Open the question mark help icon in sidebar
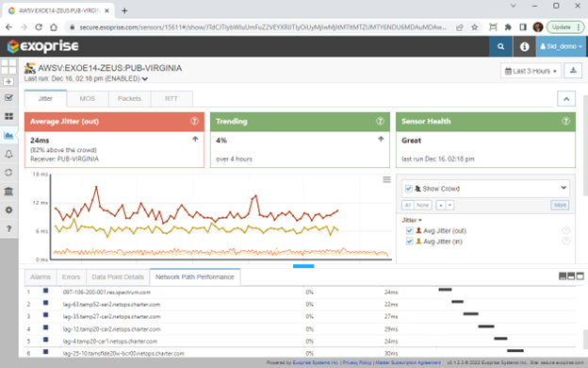 (8, 228)
